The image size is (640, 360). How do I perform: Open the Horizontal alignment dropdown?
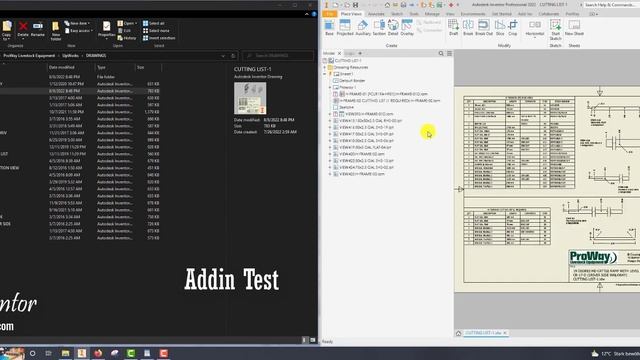pyautogui.click(x=535, y=29)
